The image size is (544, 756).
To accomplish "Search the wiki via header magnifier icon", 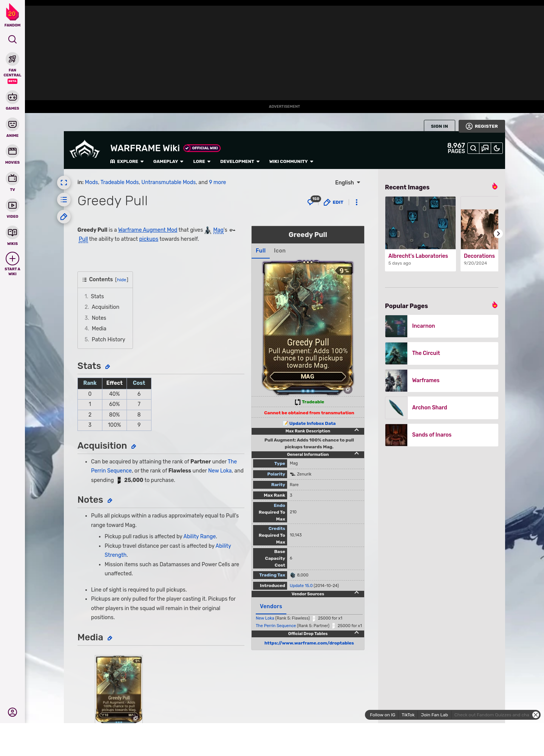I will (x=473, y=148).
